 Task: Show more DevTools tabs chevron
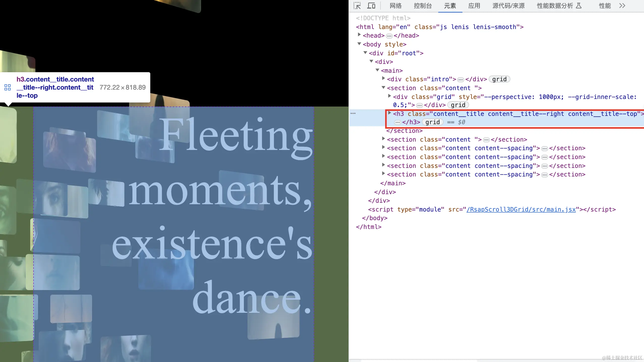point(622,6)
